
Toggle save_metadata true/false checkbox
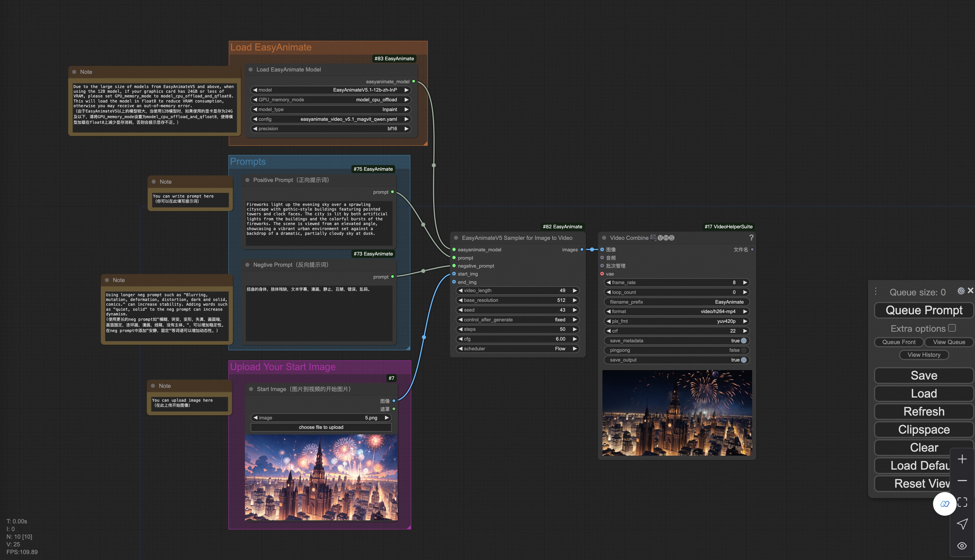(x=741, y=340)
